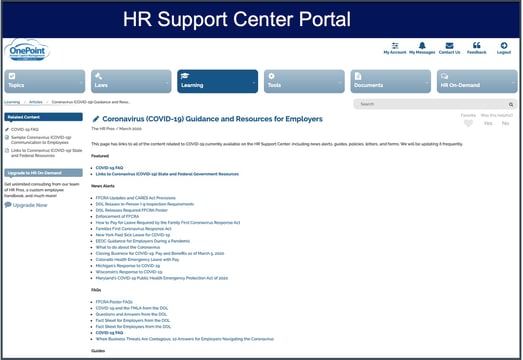The height and width of the screenshot is (360, 523).
Task: Open the Documents tab
Action: pos(391,81)
